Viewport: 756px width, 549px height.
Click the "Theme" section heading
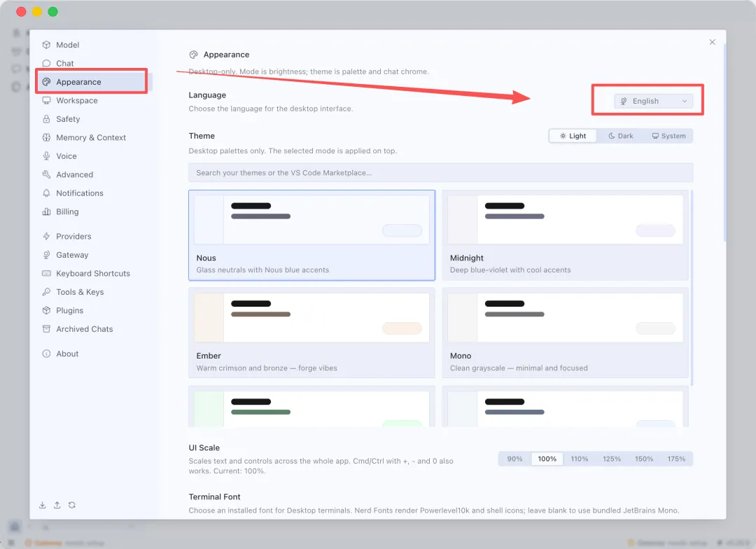pos(202,136)
